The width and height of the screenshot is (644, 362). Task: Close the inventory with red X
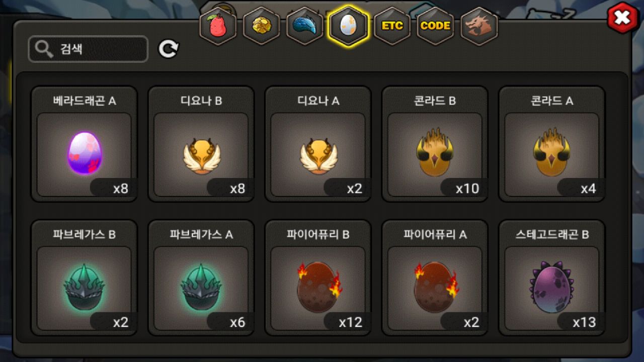(622, 18)
